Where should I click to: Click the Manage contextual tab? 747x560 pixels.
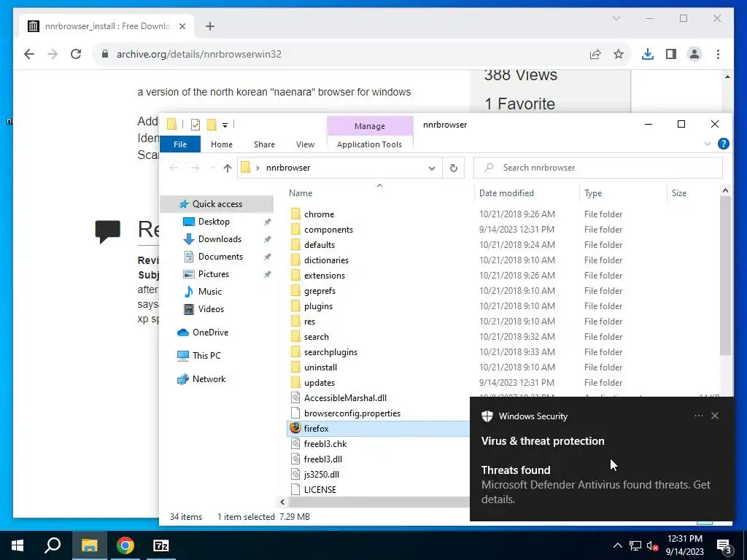tap(370, 126)
